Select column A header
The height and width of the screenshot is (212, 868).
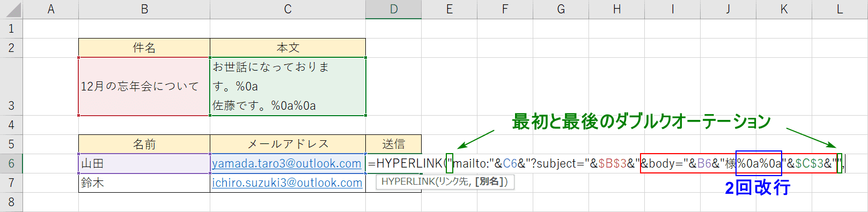[x=51, y=9]
